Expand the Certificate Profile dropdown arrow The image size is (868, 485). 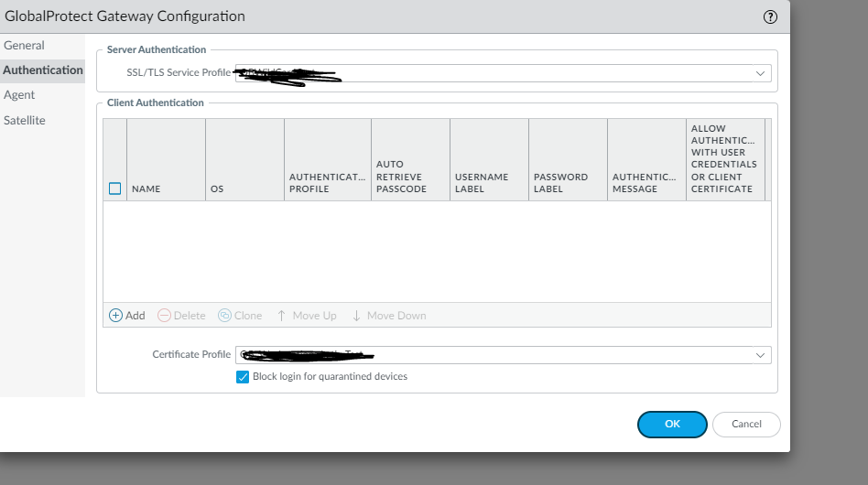coord(760,355)
